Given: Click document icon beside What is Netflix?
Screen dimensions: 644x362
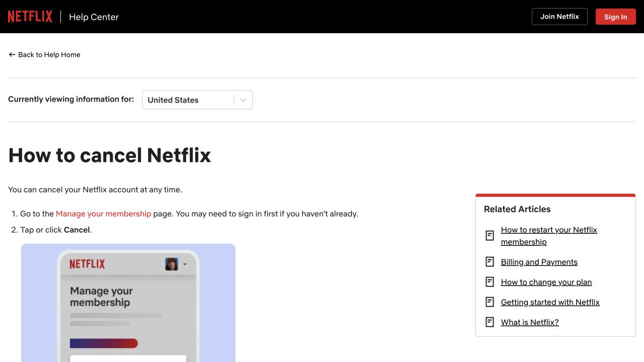Looking at the screenshot, I should pos(490,322).
